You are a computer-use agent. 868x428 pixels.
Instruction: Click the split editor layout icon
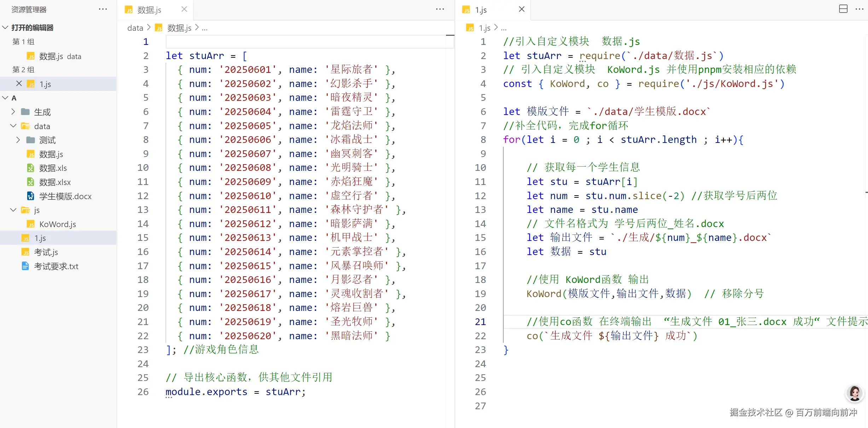click(x=843, y=9)
